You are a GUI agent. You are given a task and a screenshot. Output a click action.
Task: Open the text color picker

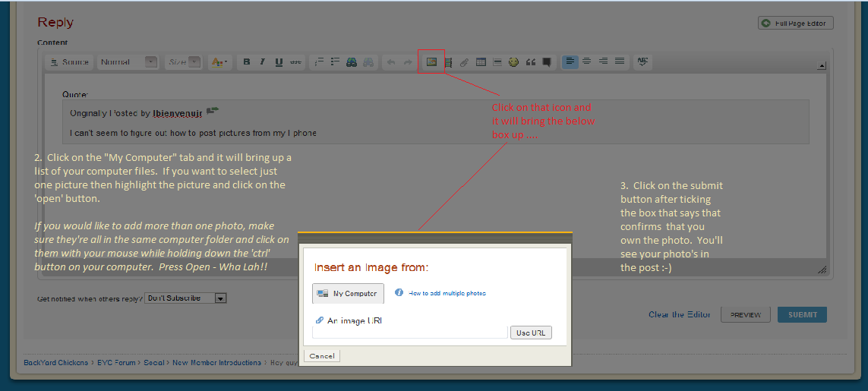pyautogui.click(x=220, y=62)
